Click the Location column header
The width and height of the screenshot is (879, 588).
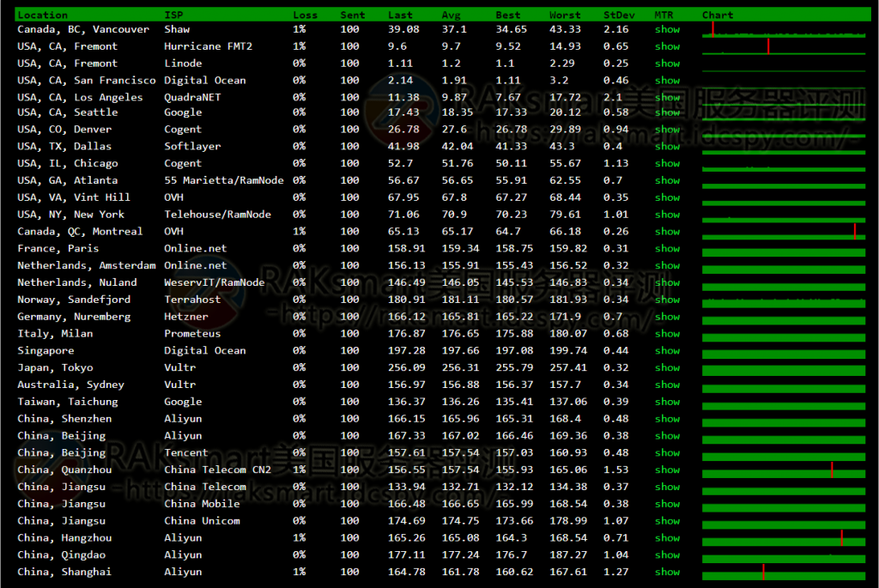[42, 15]
